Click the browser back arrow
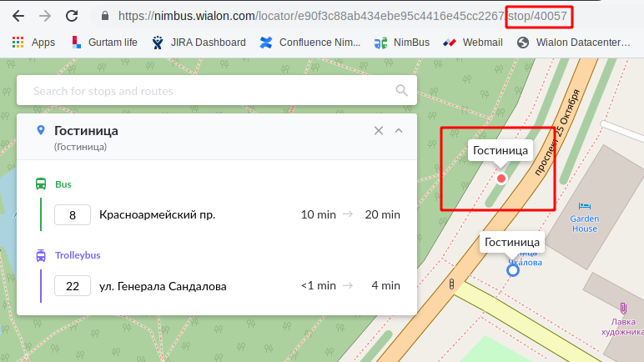This screenshot has width=644, height=362. pos(18,16)
